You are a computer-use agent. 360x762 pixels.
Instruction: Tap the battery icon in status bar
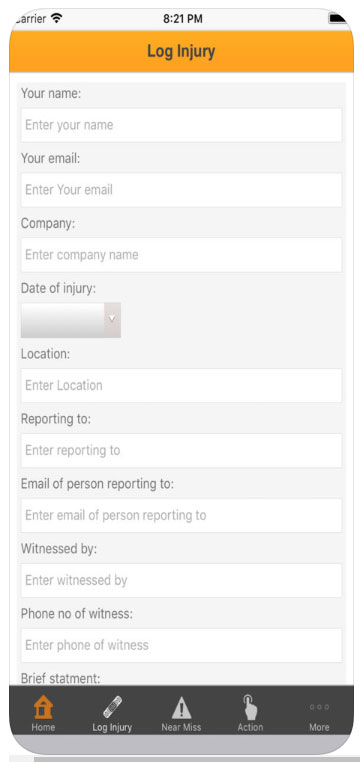338,19
